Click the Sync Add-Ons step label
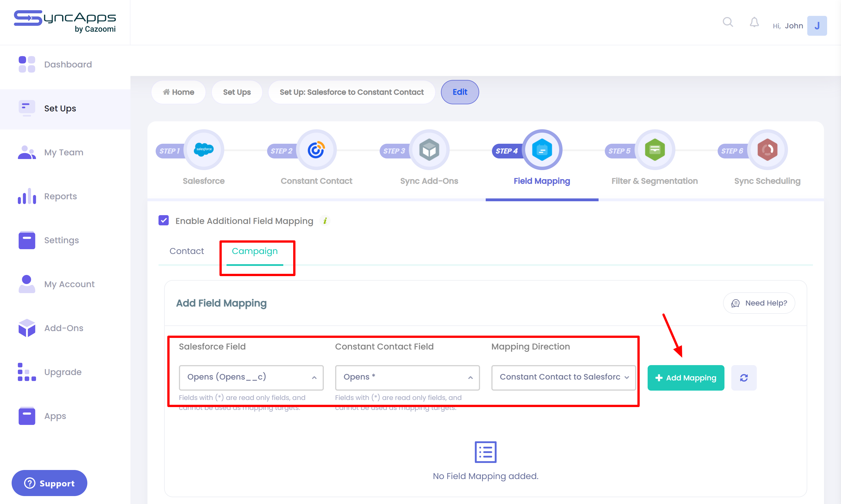This screenshot has height=504, width=841. [429, 181]
